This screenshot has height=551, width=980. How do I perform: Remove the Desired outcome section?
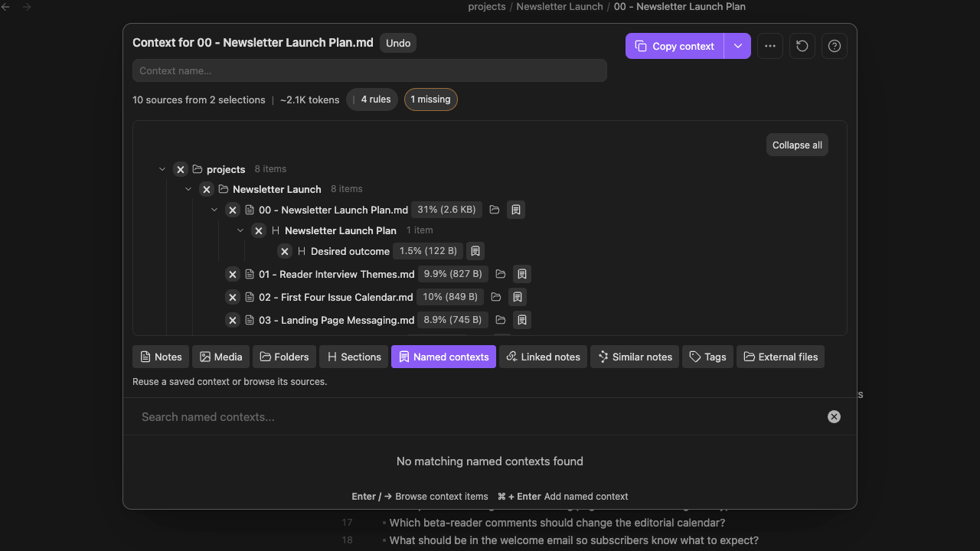(285, 251)
